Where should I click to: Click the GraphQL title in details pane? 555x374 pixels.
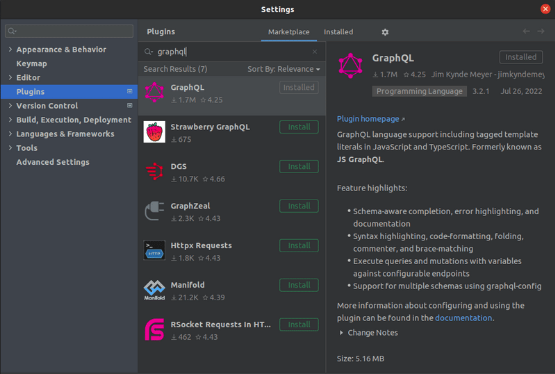coord(393,58)
